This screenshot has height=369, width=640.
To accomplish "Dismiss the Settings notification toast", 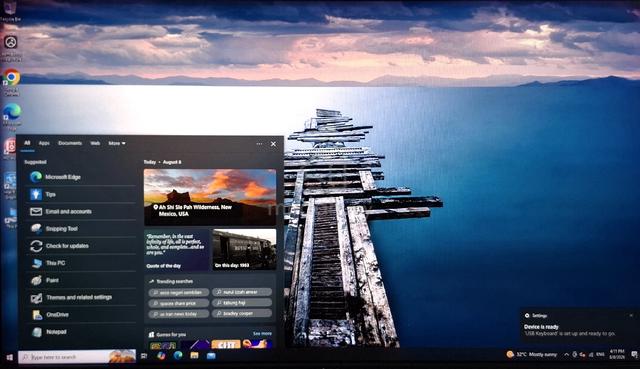I will 631,316.
